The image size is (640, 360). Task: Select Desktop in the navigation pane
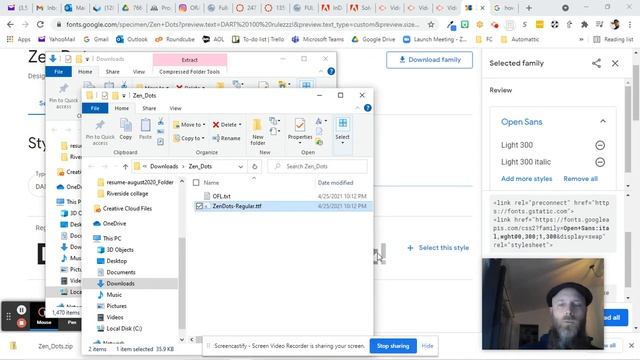coord(116,261)
